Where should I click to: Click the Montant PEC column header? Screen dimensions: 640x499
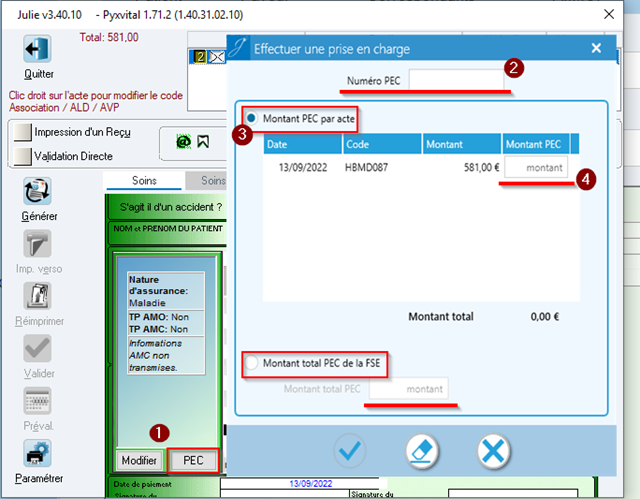coord(536,144)
